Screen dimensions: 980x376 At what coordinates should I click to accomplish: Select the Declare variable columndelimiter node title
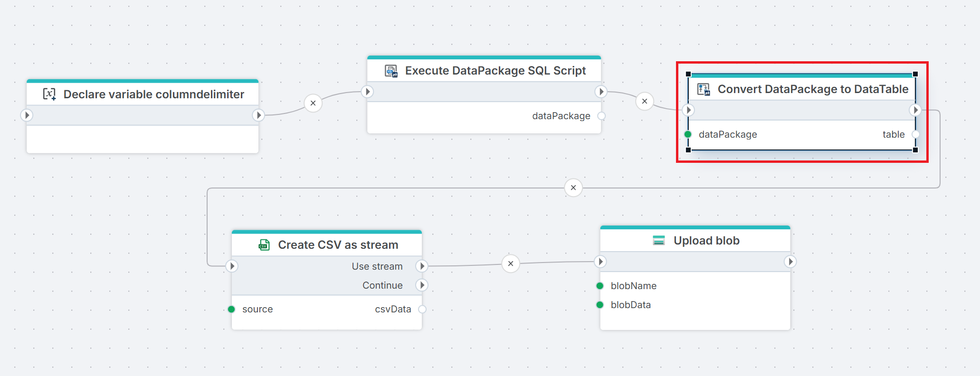(x=153, y=94)
